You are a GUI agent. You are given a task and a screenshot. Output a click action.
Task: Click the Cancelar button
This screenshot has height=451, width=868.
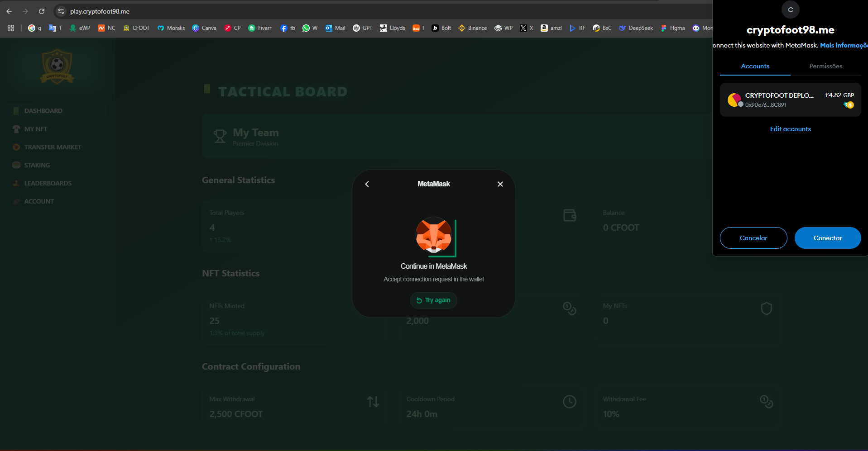click(x=753, y=238)
